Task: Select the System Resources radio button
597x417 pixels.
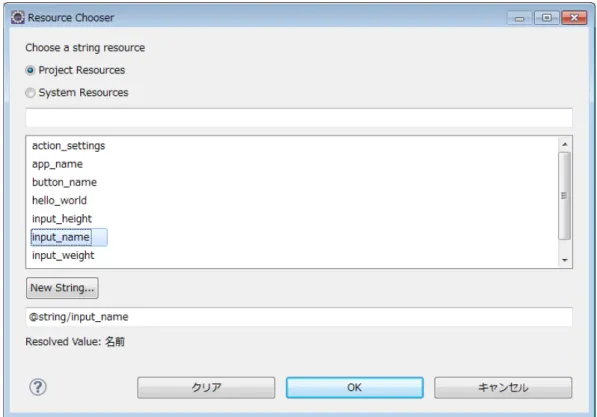Action: click(30, 93)
